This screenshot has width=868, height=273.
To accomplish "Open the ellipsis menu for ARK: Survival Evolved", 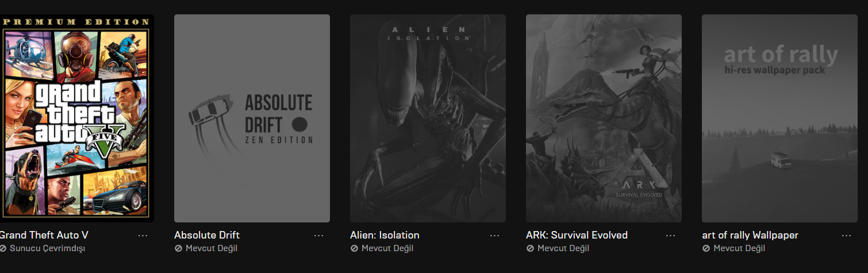I will click(x=670, y=236).
